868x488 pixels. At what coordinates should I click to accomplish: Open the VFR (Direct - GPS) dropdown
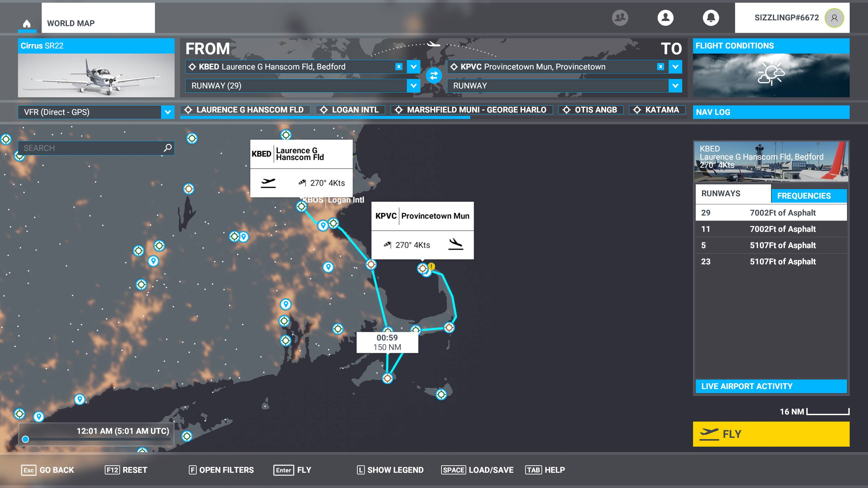click(x=167, y=112)
